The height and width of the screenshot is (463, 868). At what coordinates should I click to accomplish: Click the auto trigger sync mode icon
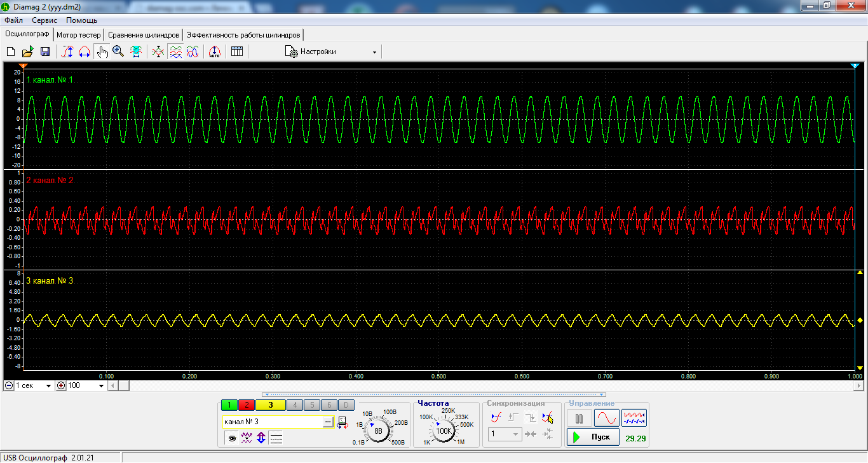tap(496, 418)
